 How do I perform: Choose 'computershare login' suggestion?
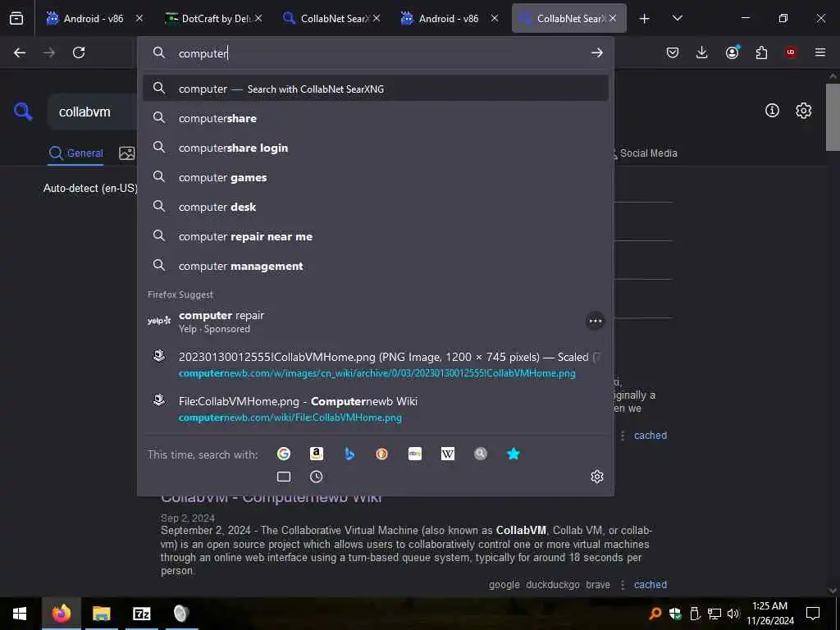pyautogui.click(x=376, y=148)
